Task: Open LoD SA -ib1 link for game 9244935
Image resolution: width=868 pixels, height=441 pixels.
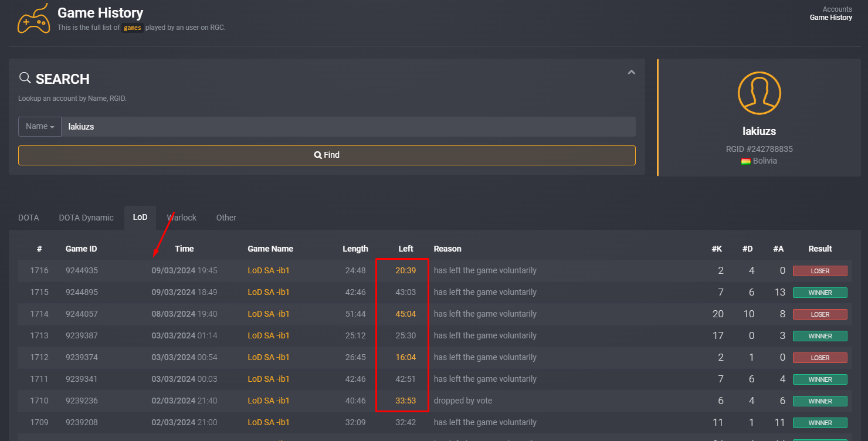Action: click(269, 270)
